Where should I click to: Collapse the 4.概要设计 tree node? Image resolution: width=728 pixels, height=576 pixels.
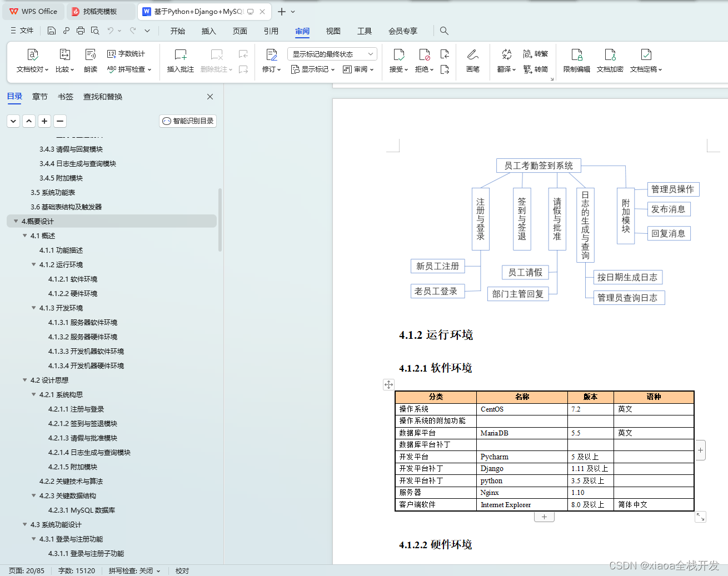pos(15,221)
